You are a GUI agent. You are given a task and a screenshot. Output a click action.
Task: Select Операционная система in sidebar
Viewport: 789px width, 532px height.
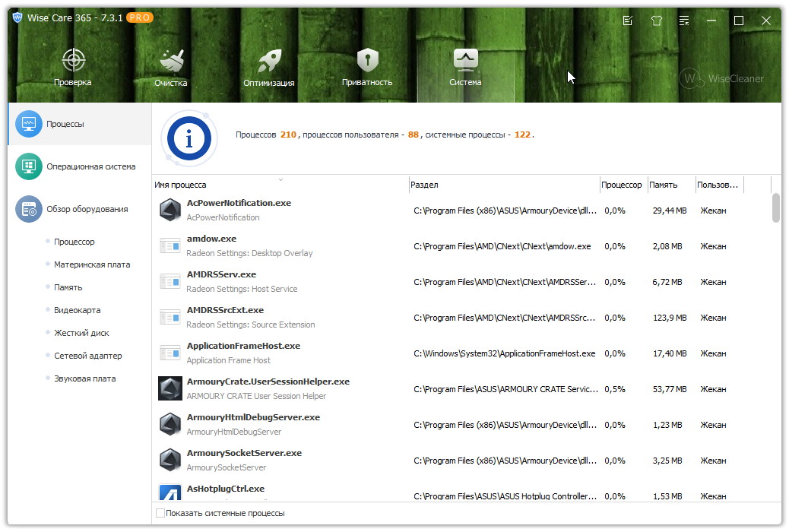[x=90, y=166]
